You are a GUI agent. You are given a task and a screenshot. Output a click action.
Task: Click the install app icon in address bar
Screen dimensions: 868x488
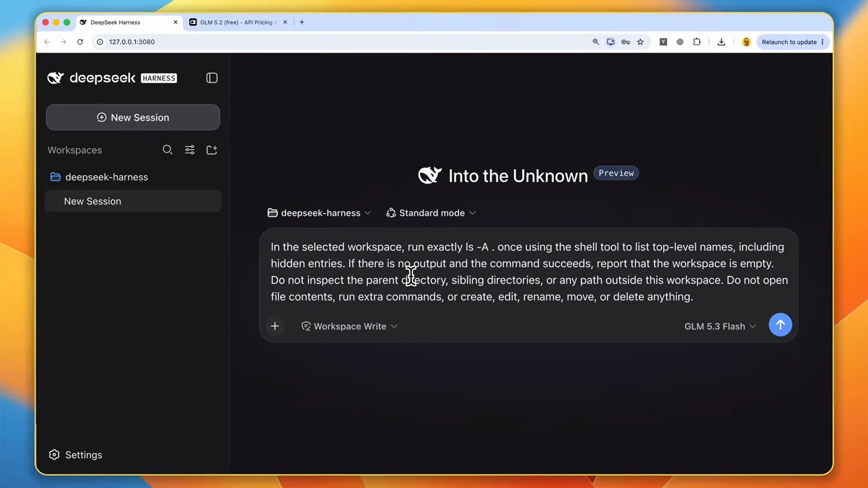click(611, 42)
